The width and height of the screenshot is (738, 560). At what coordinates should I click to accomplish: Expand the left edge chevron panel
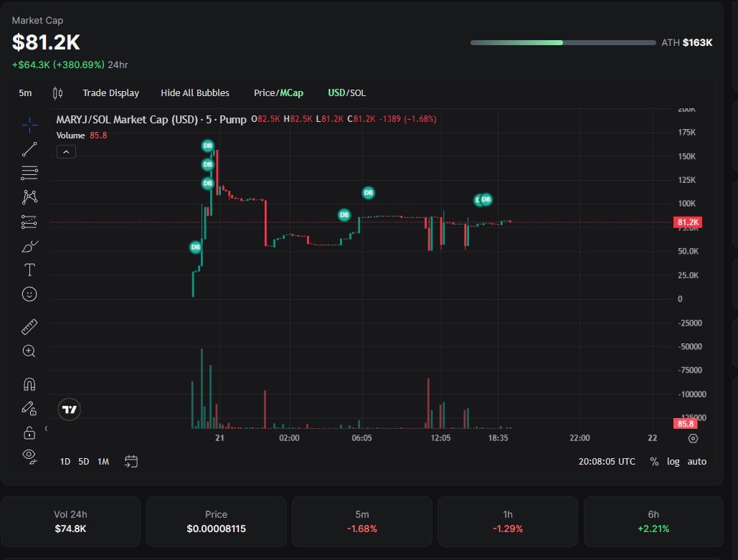pos(45,428)
